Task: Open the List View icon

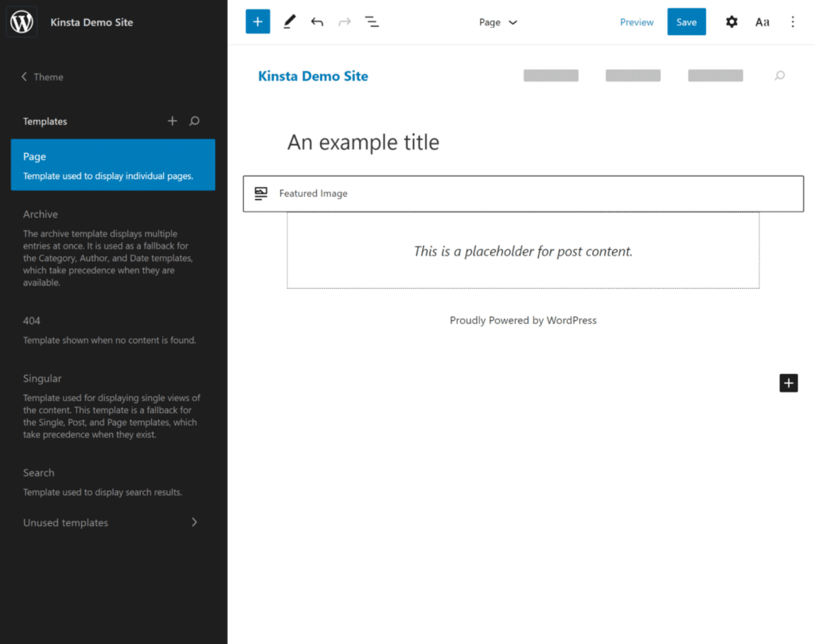Action: 372,22
